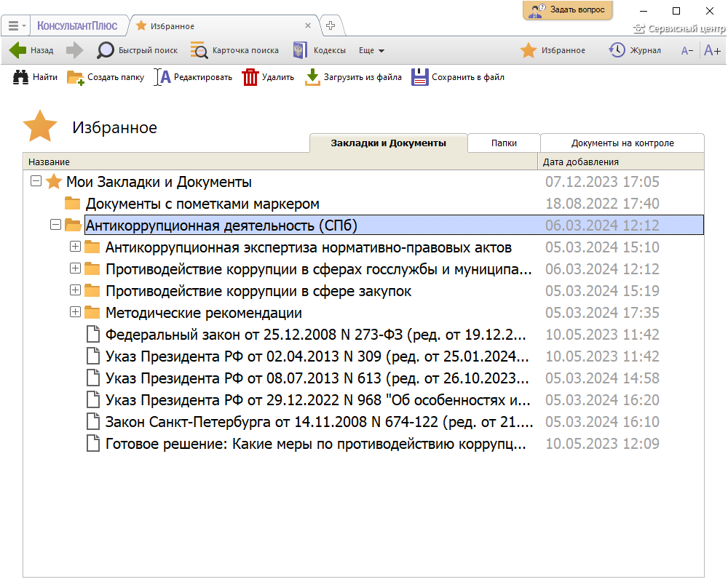Sort by Название column header

tap(280, 162)
